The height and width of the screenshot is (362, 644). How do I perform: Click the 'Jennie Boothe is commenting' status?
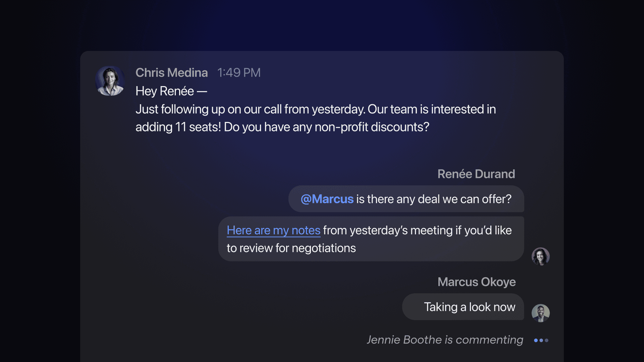click(443, 340)
